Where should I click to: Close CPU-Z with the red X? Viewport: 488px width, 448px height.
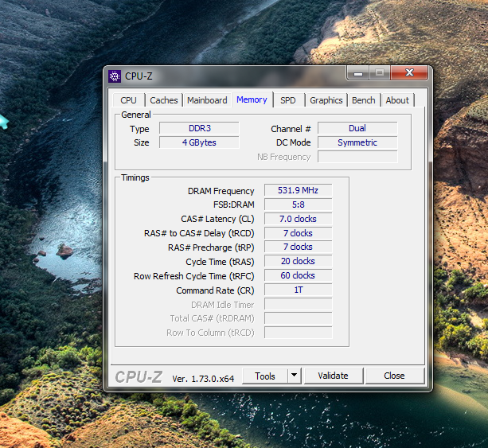point(409,73)
